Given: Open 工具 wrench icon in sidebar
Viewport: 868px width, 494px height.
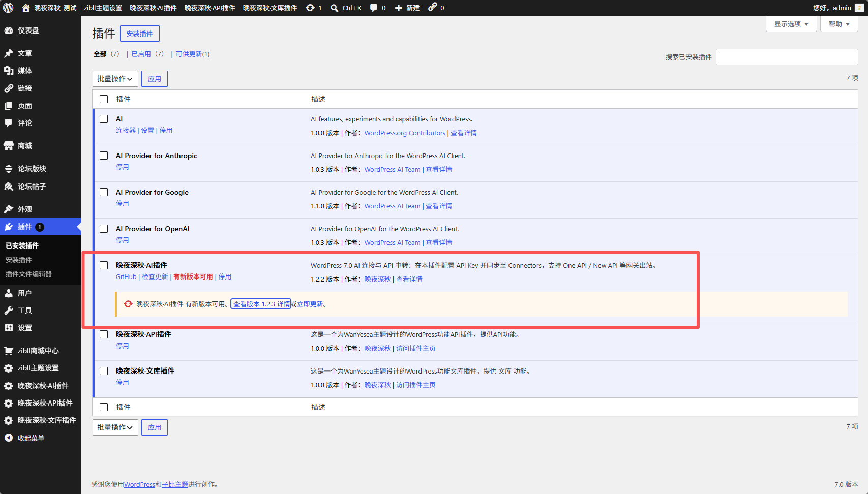Looking at the screenshot, I should [9, 311].
